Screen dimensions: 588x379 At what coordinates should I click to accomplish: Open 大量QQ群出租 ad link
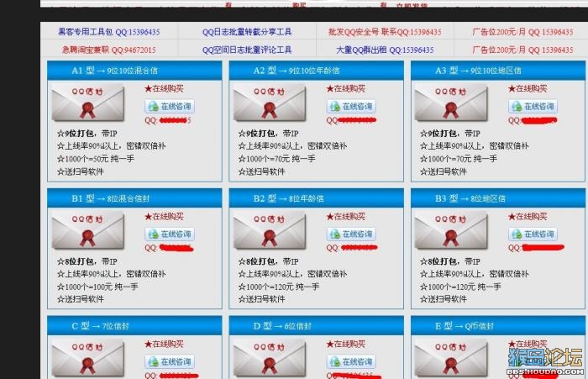(x=385, y=50)
